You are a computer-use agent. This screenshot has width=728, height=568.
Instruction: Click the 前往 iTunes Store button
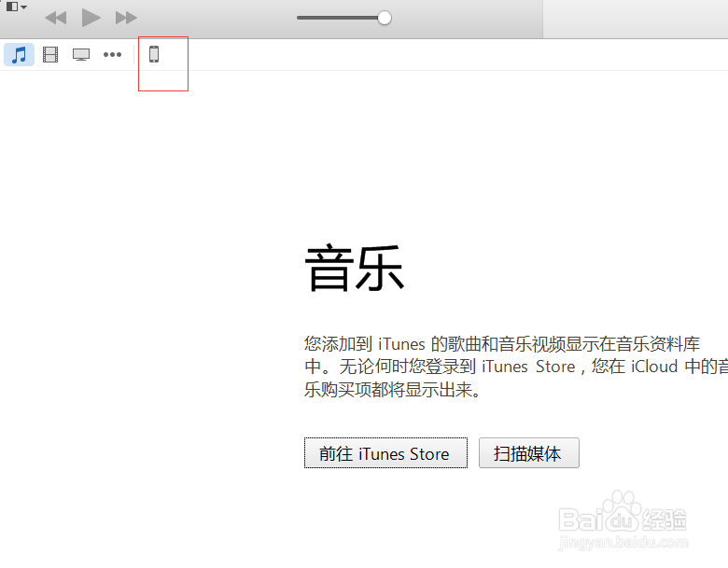pos(385,453)
